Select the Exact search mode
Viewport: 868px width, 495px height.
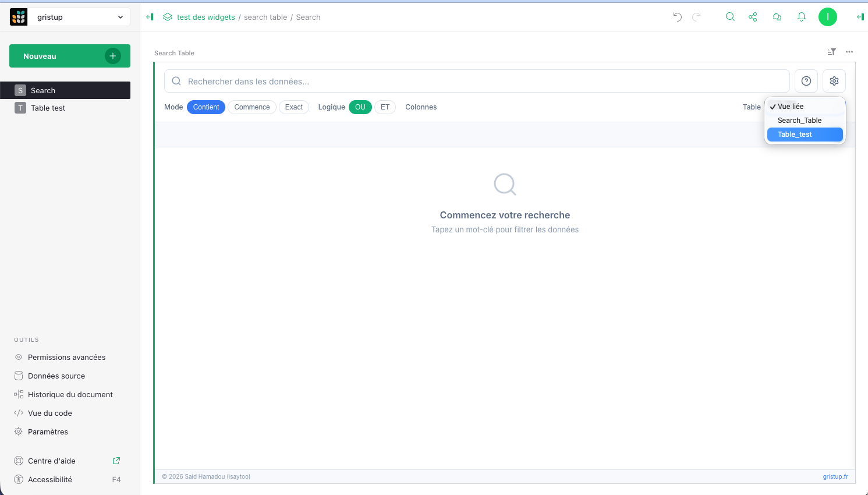[294, 107]
